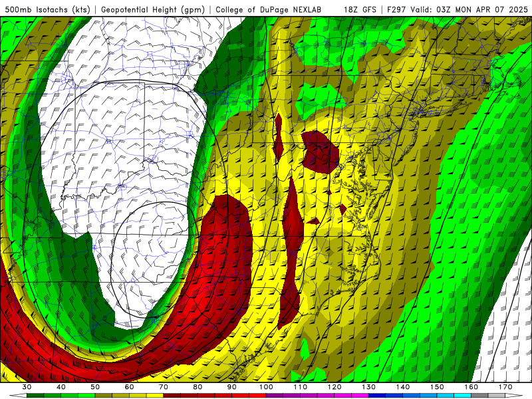Click the 'College of DuPage NEXLAB' label
The image size is (532, 399).
(x=269, y=9)
